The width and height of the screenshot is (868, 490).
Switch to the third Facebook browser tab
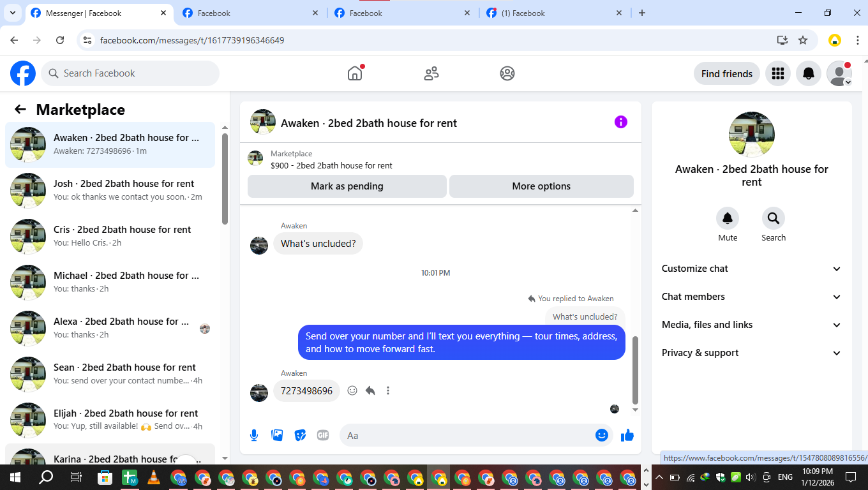403,13
